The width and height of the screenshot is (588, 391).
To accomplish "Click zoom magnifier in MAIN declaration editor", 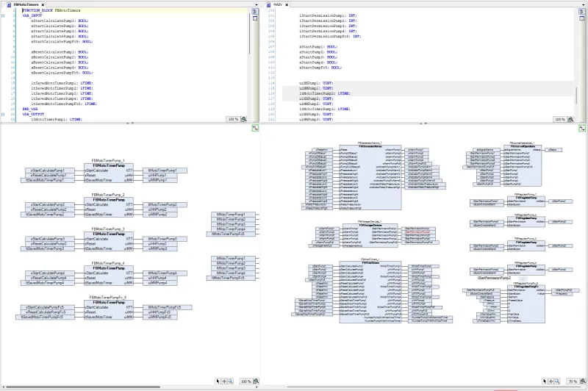I will 571,118.
